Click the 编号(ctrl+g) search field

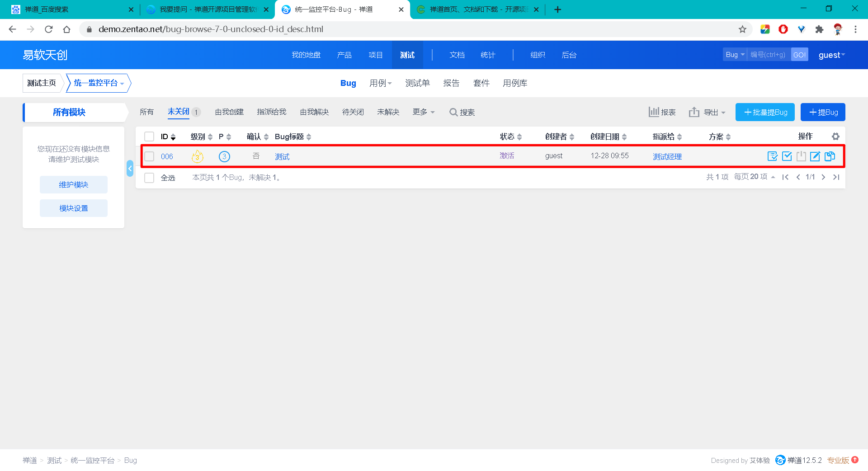(769, 55)
